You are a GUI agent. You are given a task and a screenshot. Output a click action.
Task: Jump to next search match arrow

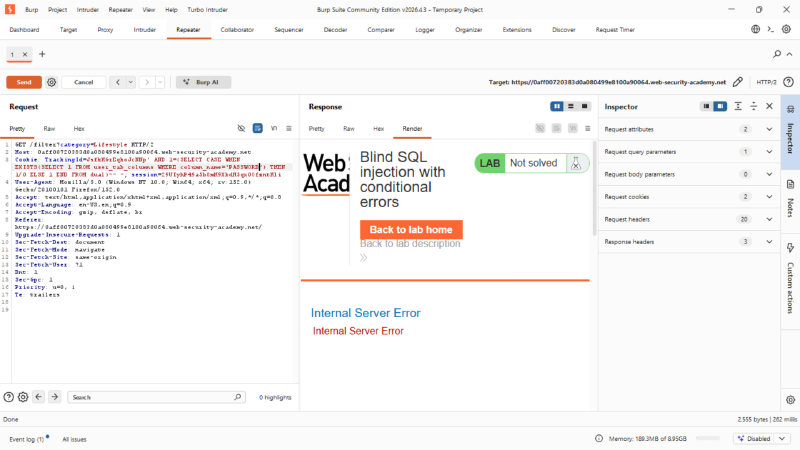(55, 397)
